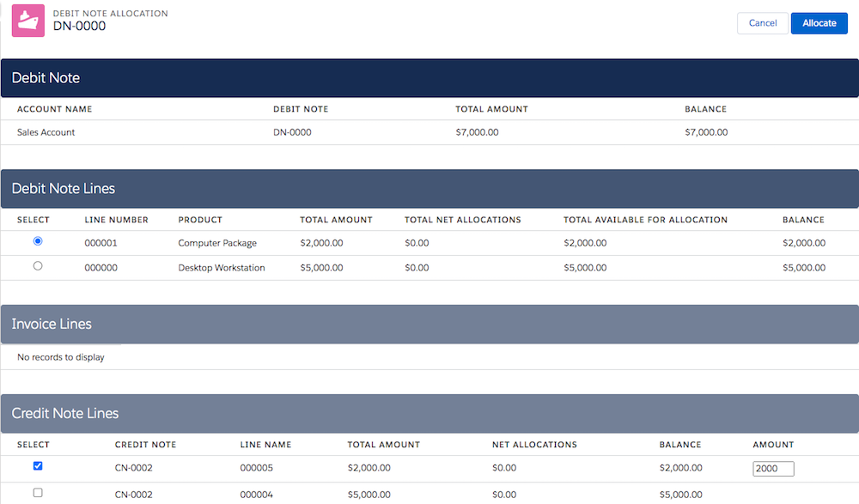The height and width of the screenshot is (504, 859).
Task: Select the Desktop Workstation line radio button
Action: pyautogui.click(x=38, y=265)
